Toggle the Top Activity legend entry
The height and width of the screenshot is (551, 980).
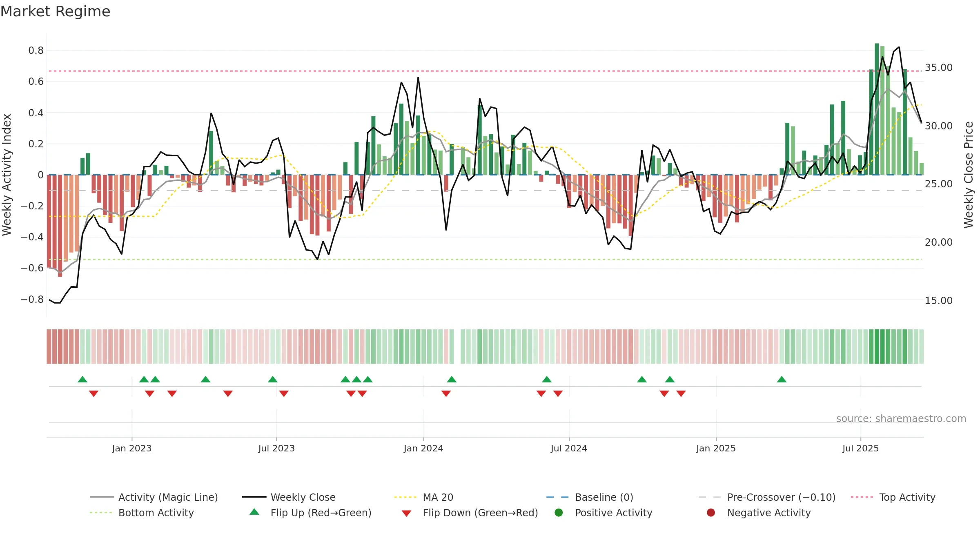pos(893,497)
